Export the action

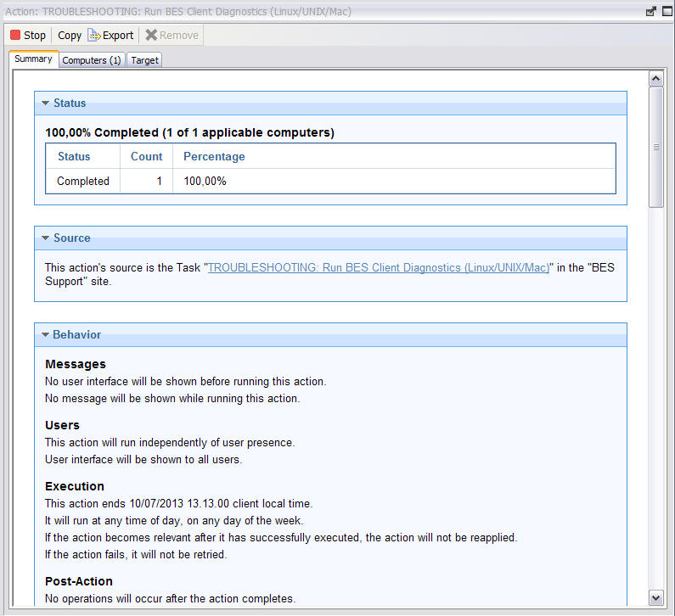click(110, 36)
